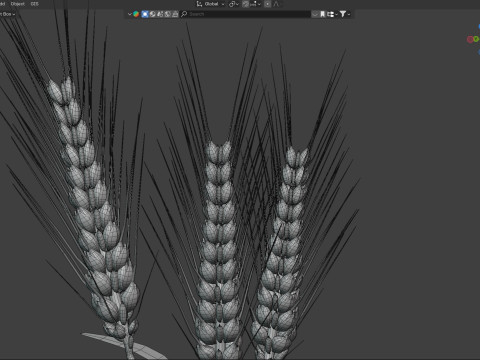Click the funnel filter icon
Screen dimensions: 480x360
pos(343,14)
